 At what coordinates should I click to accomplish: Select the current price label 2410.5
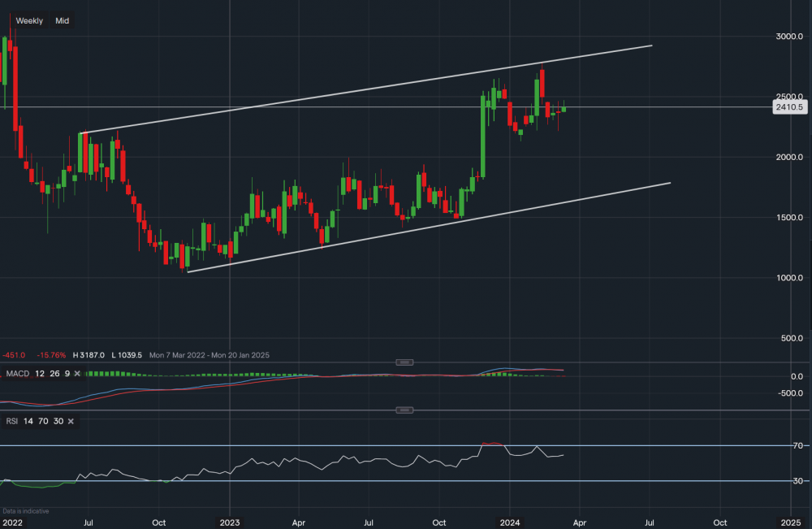point(788,107)
